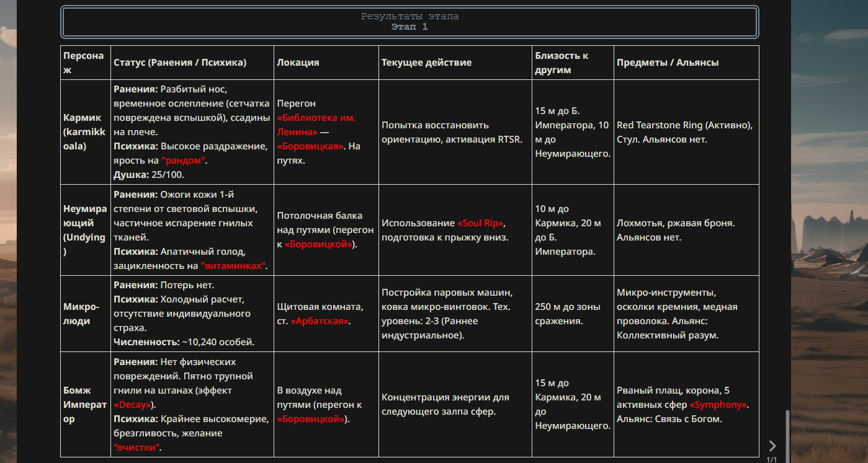This screenshot has height=463, width=868.
Task: Click the red «Библиотека им. Ленина» text
Action: pos(317,125)
